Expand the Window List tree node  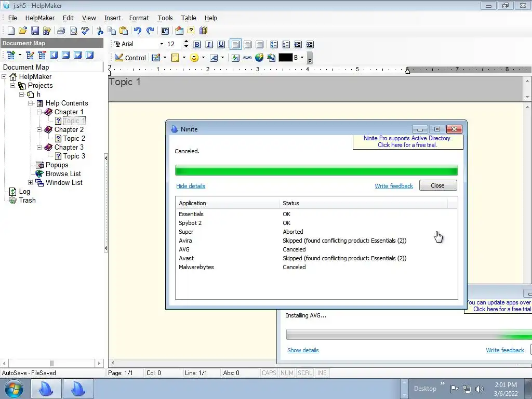(x=31, y=182)
